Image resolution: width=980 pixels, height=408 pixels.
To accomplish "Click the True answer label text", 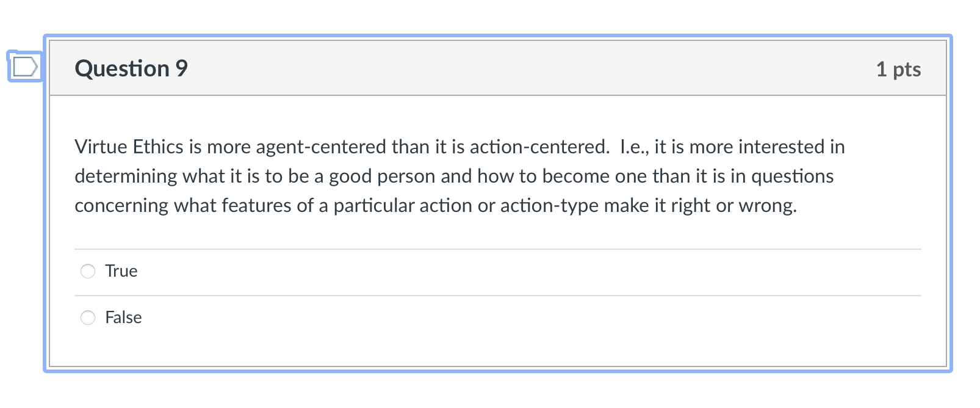I will (121, 271).
